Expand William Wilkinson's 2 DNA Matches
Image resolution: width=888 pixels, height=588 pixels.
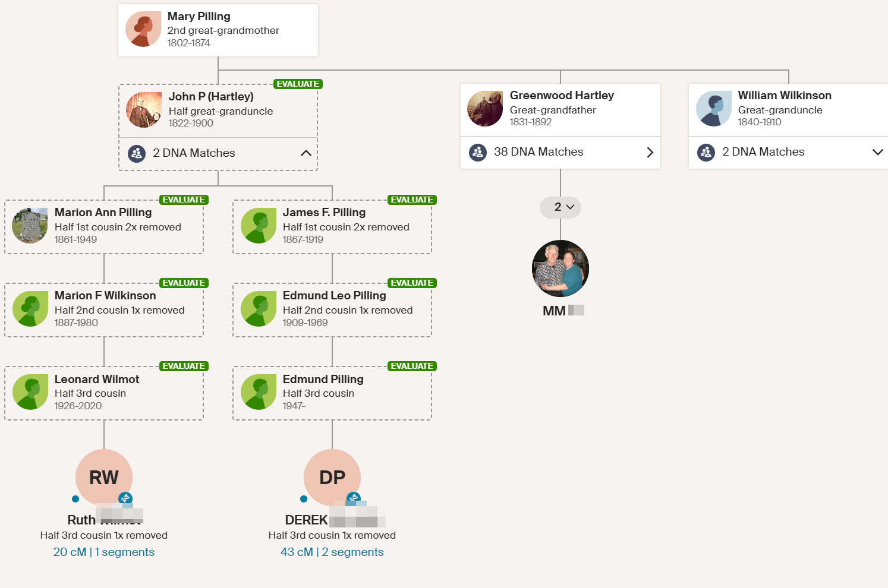point(877,152)
